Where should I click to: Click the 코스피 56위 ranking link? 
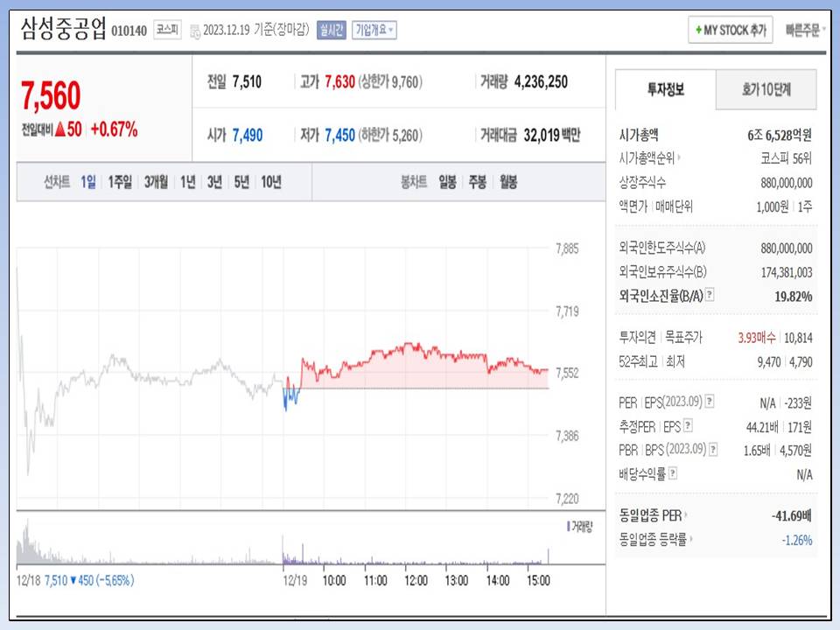(x=786, y=158)
